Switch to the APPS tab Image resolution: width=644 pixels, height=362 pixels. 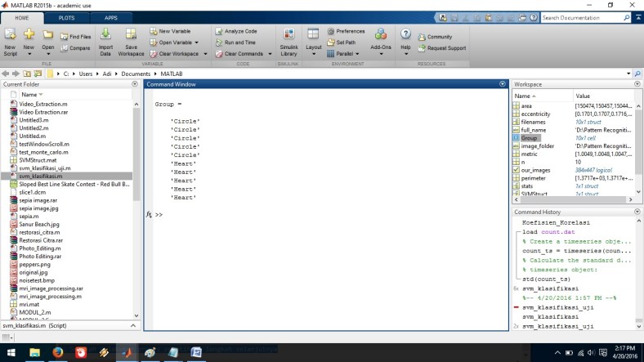111,17
